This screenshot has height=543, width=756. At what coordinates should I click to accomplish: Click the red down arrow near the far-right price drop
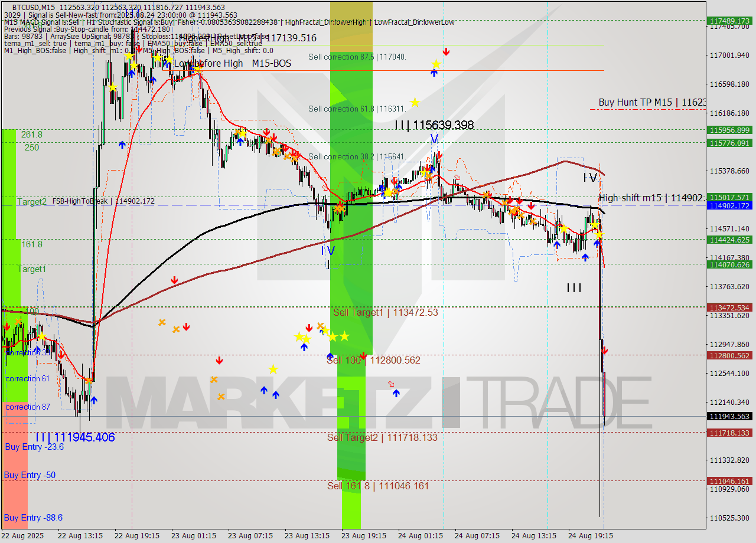coord(606,349)
